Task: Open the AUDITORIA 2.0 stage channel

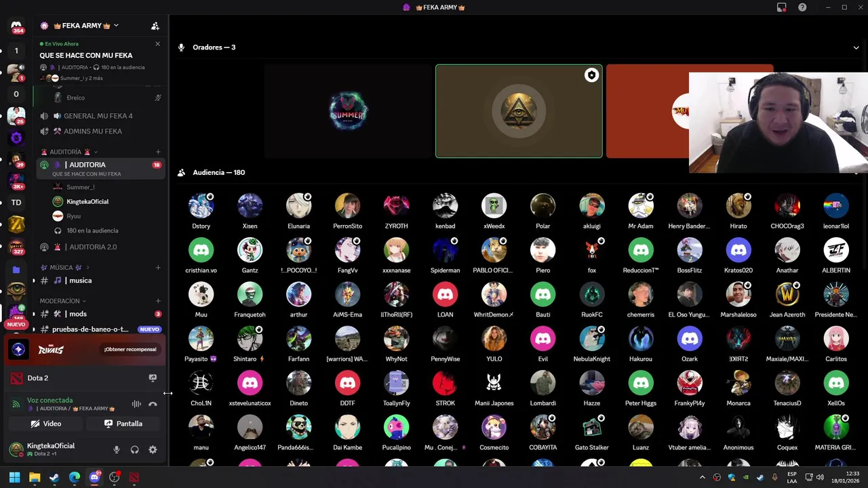Action: (100, 247)
